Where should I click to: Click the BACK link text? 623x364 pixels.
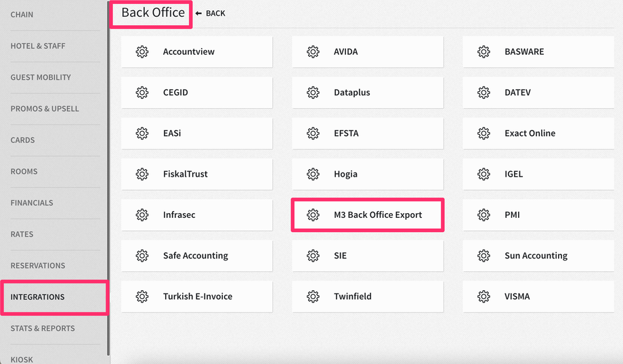[215, 14]
